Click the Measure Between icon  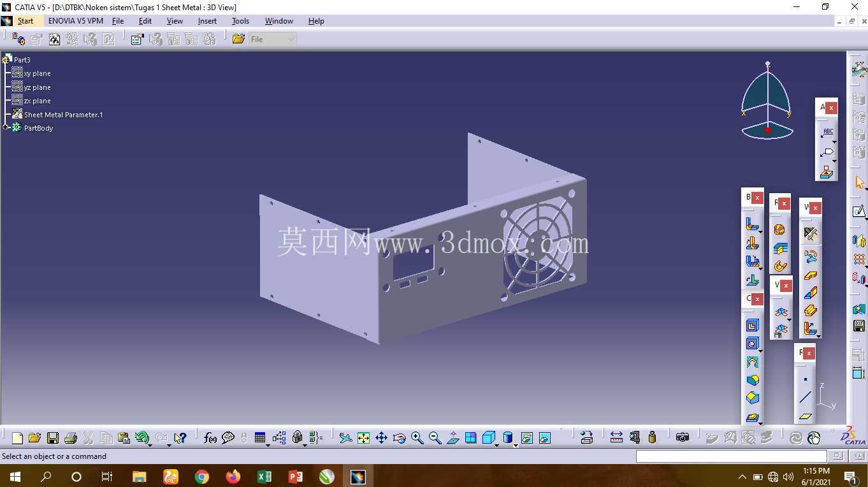click(616, 438)
